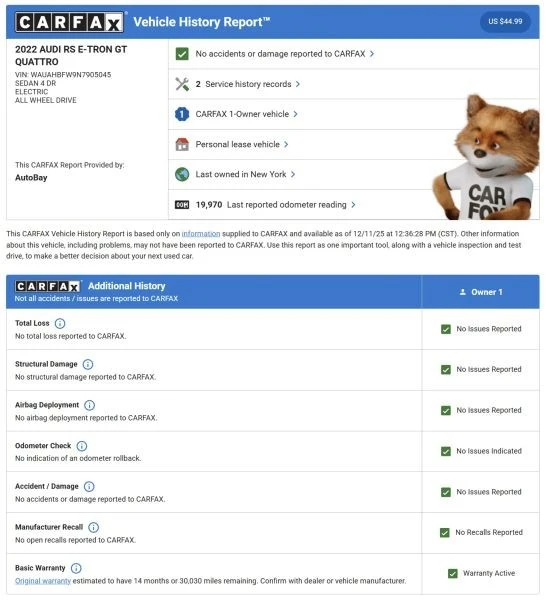The image size is (546, 600).
Task: Expand No accidents or damage reported chevron
Action: coord(372,54)
